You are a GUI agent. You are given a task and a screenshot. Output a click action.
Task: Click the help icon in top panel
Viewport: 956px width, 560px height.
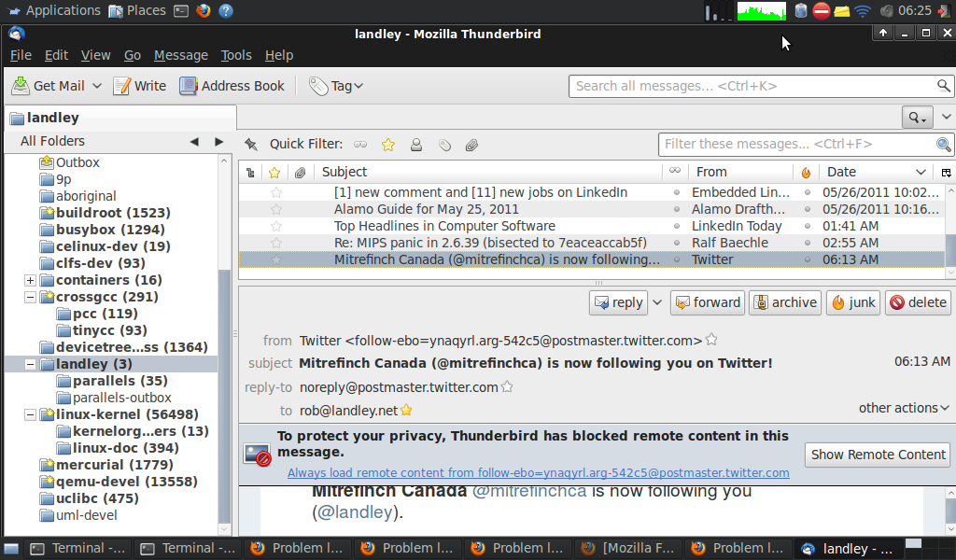click(x=226, y=11)
